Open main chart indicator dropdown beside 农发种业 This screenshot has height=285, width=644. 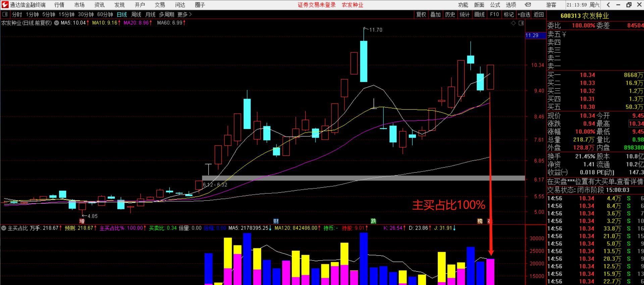coord(56,23)
